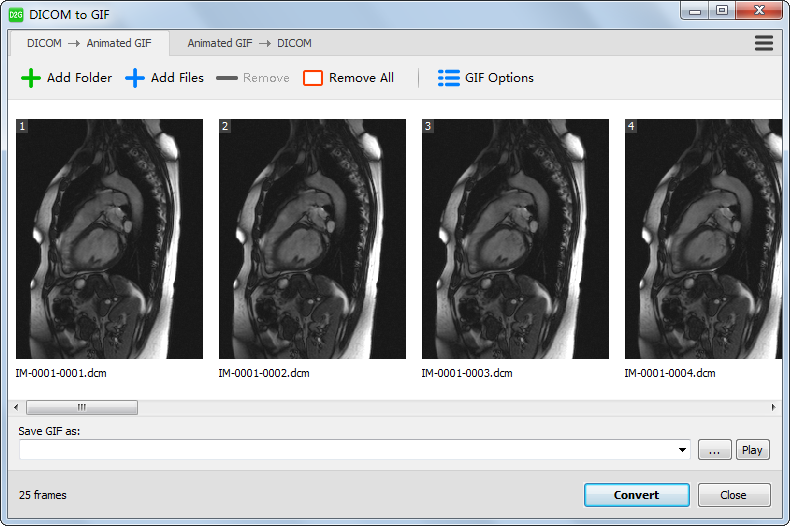Expand the Save GIF as dropdown arrow
Viewport: 790px width, 526px height.
[683, 450]
